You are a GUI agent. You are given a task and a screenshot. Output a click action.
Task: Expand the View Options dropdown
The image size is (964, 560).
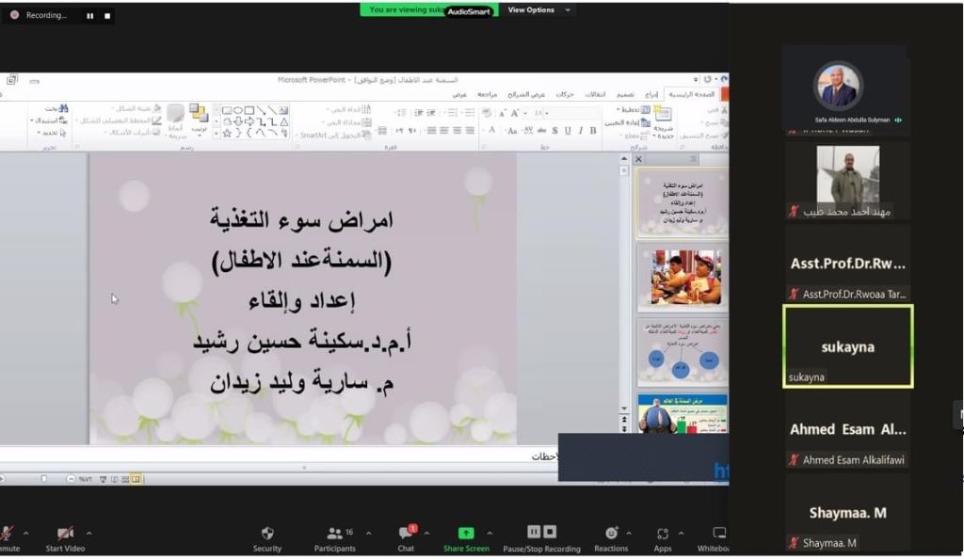(539, 9)
